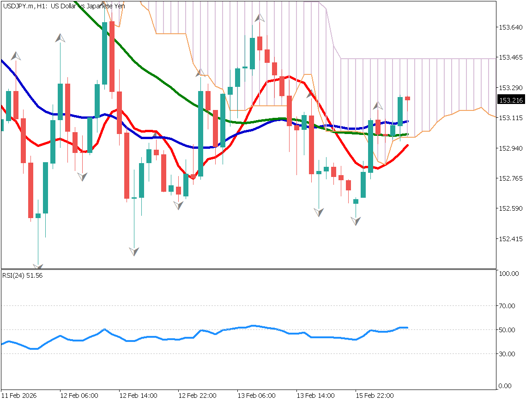Click the latest red candle at the right edge
Image resolution: width=532 pixels, height=402 pixels.
(407, 98)
